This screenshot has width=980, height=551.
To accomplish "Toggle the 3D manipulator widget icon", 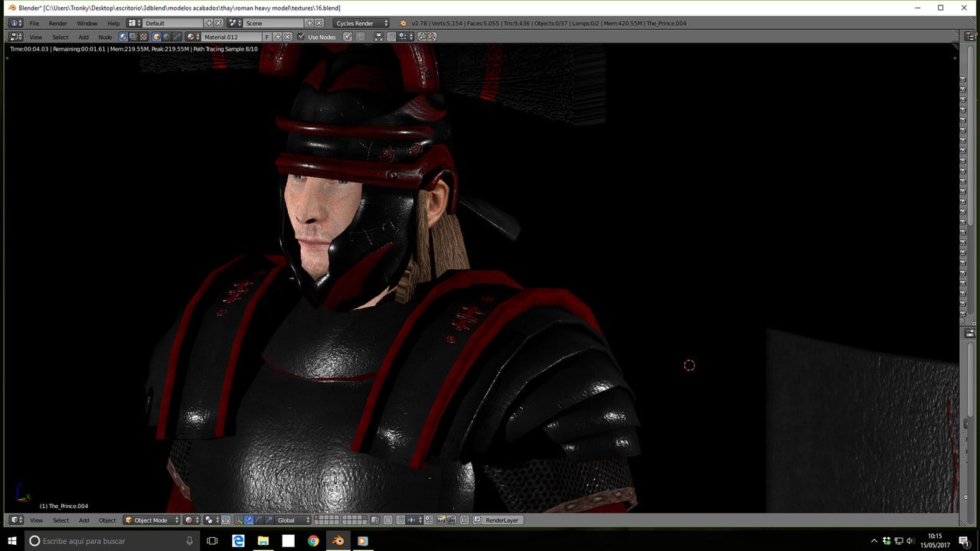I will [238, 520].
